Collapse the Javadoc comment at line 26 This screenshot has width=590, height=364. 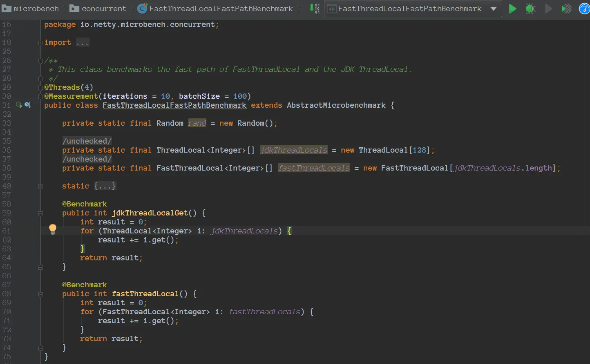(40, 61)
